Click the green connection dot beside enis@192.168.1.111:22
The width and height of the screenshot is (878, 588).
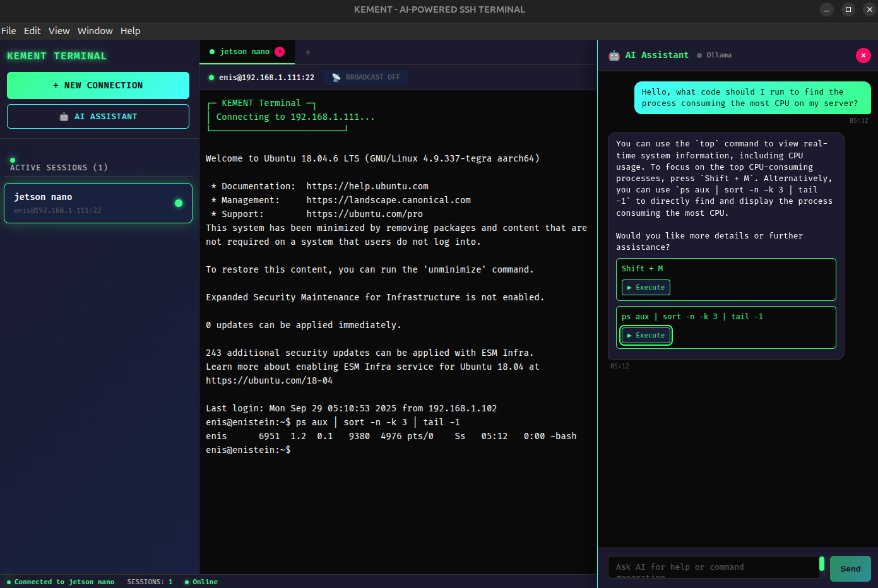[x=211, y=78]
